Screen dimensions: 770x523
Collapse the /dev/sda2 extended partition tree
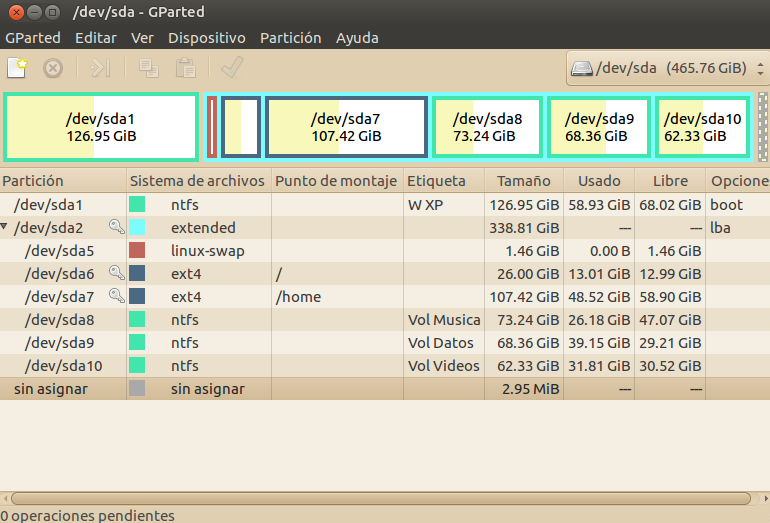(x=4, y=227)
